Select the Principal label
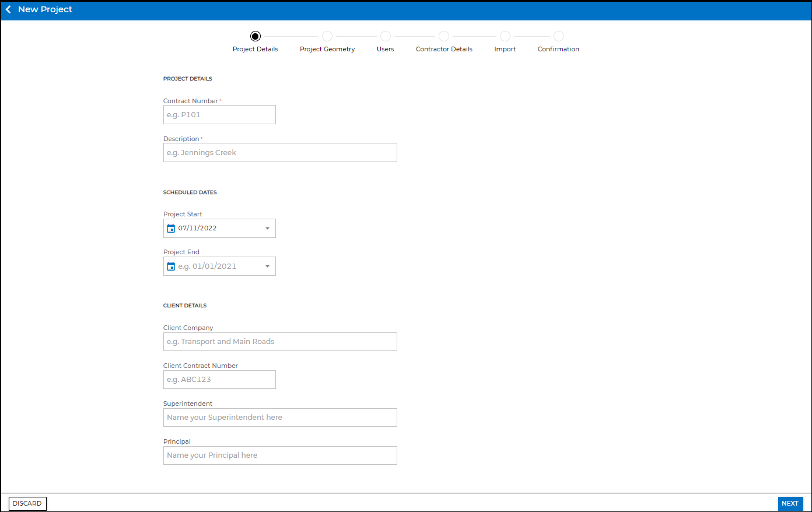Screen dimensions: 812x512 177,441
